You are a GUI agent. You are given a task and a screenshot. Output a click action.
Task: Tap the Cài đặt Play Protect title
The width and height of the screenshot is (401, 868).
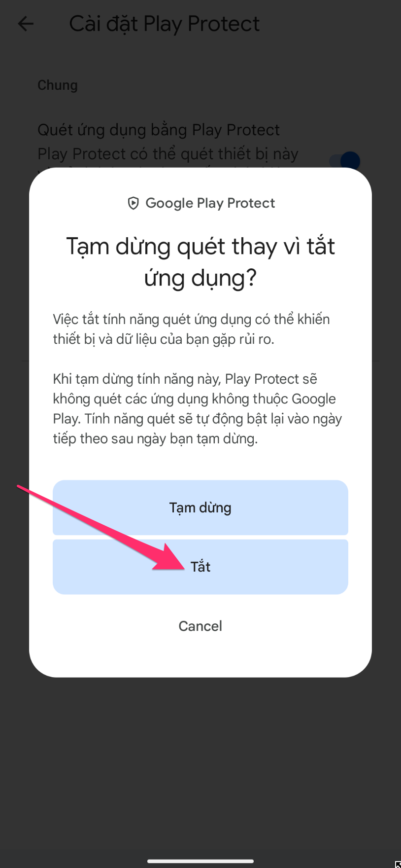pos(164,24)
